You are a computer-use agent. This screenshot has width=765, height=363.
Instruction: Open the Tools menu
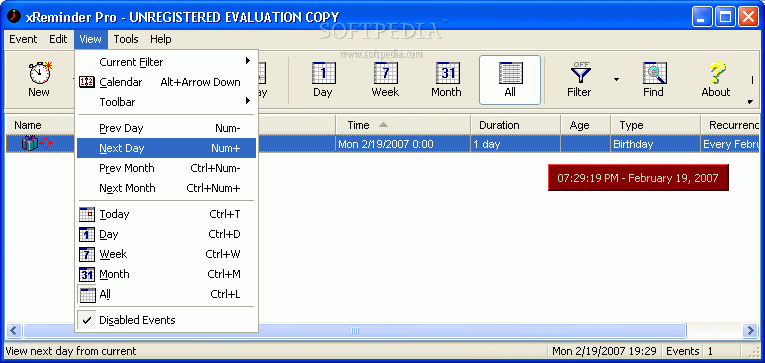pyautogui.click(x=126, y=39)
